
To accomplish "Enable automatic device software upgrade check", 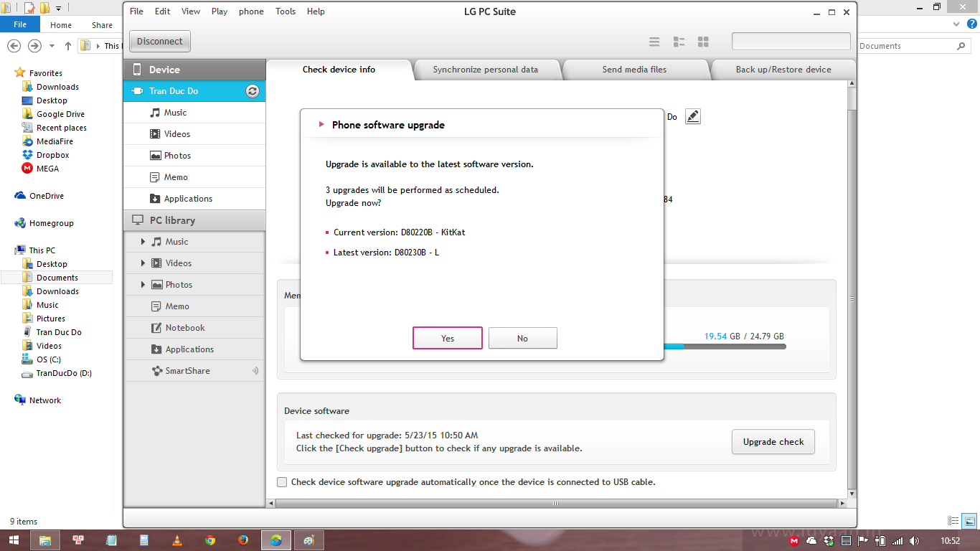I will point(282,482).
